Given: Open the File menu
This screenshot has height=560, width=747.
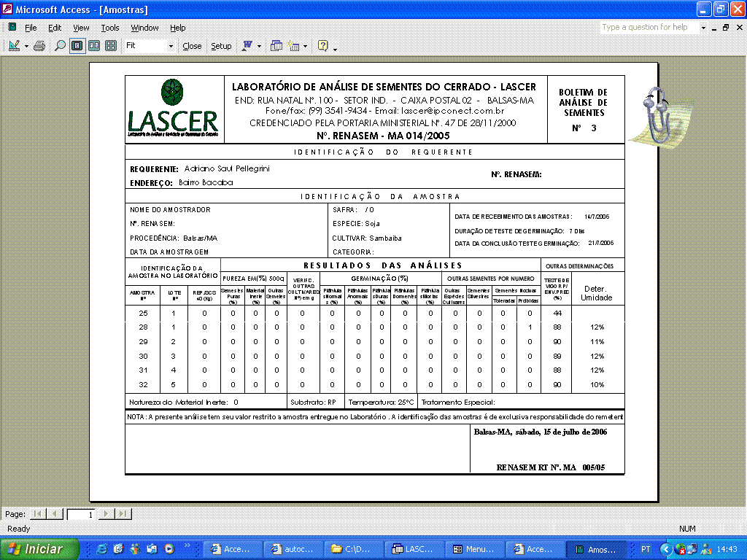Looking at the screenshot, I should (31, 28).
